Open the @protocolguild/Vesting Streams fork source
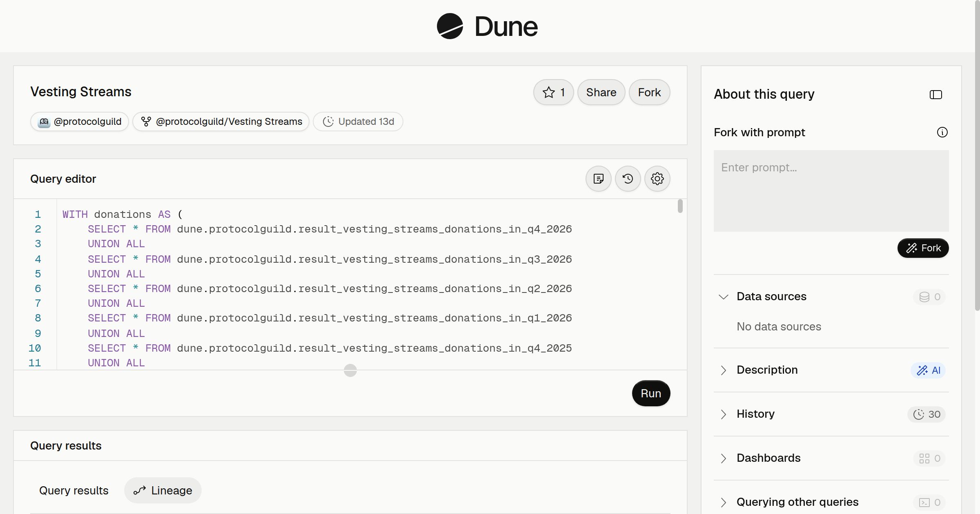 221,122
